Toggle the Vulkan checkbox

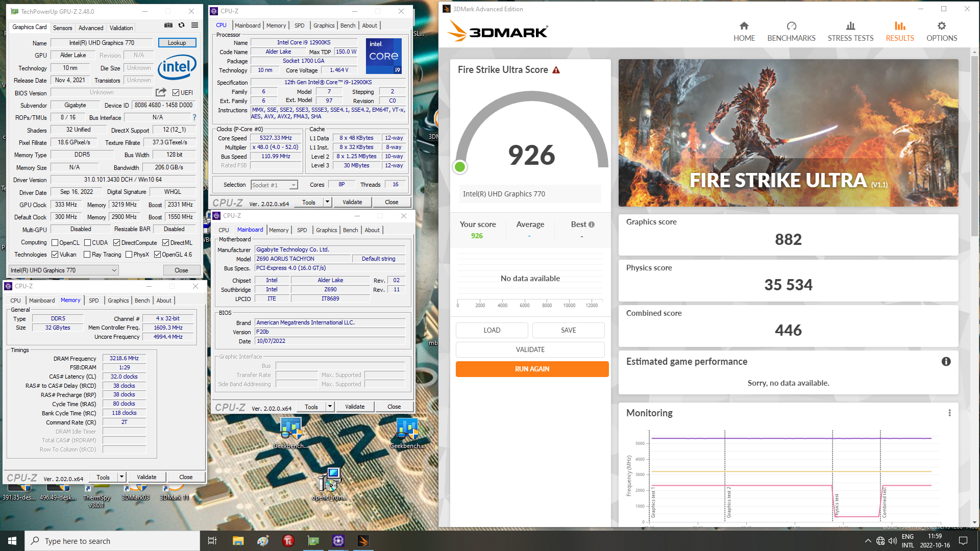click(55, 255)
